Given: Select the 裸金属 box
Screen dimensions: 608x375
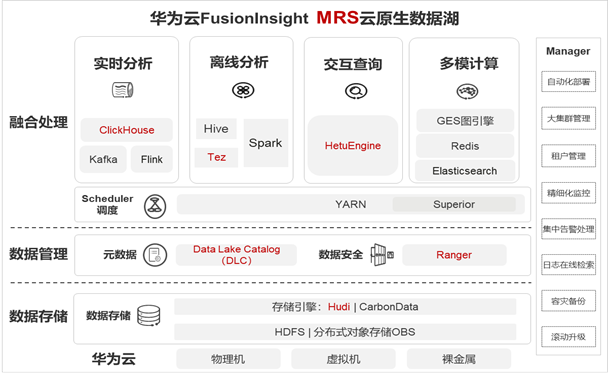Looking at the screenshot, I should [459, 359].
